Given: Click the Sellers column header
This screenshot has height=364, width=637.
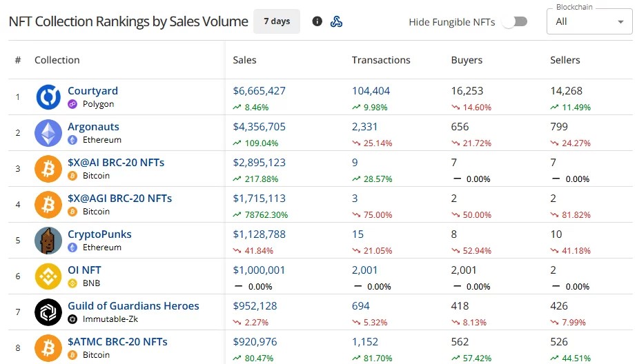Looking at the screenshot, I should (x=565, y=60).
